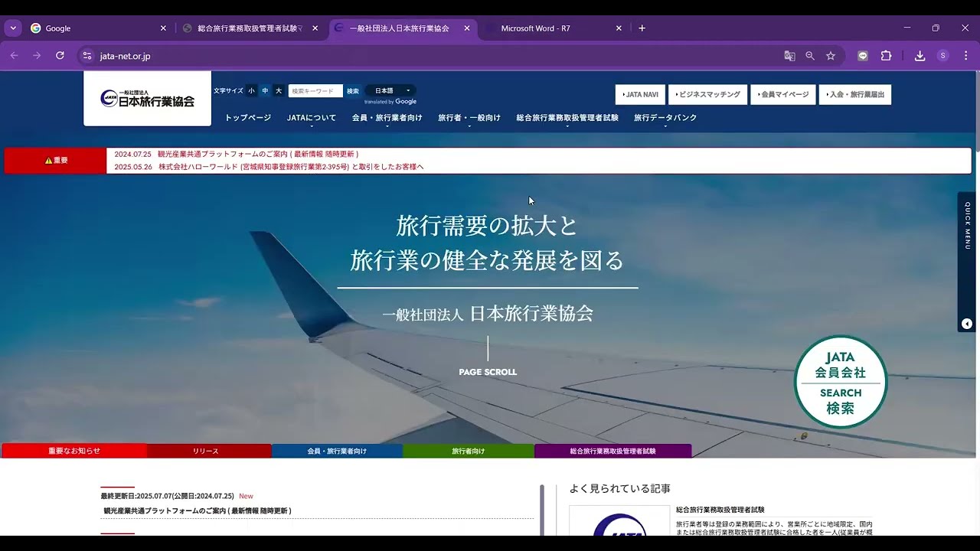The height and width of the screenshot is (551, 980).
Task: Click the 検索キーワード search input field
Action: [x=315, y=91]
